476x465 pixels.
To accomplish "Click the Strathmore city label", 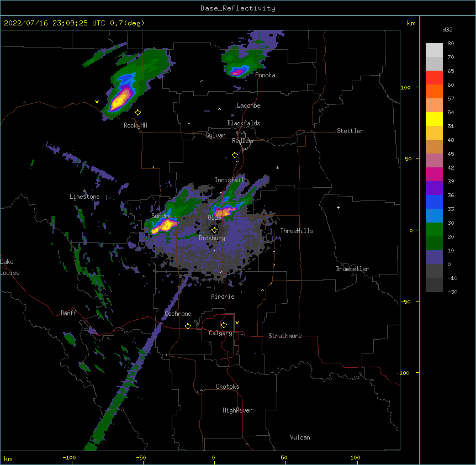I will (285, 336).
